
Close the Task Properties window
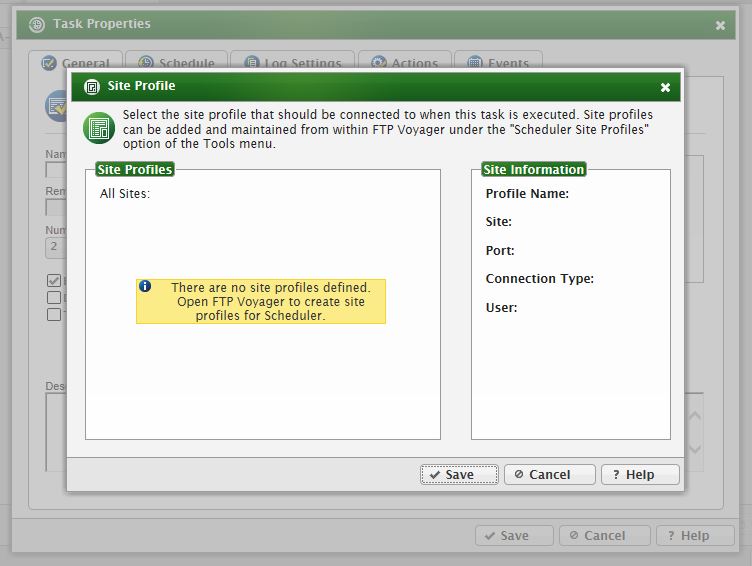click(720, 25)
